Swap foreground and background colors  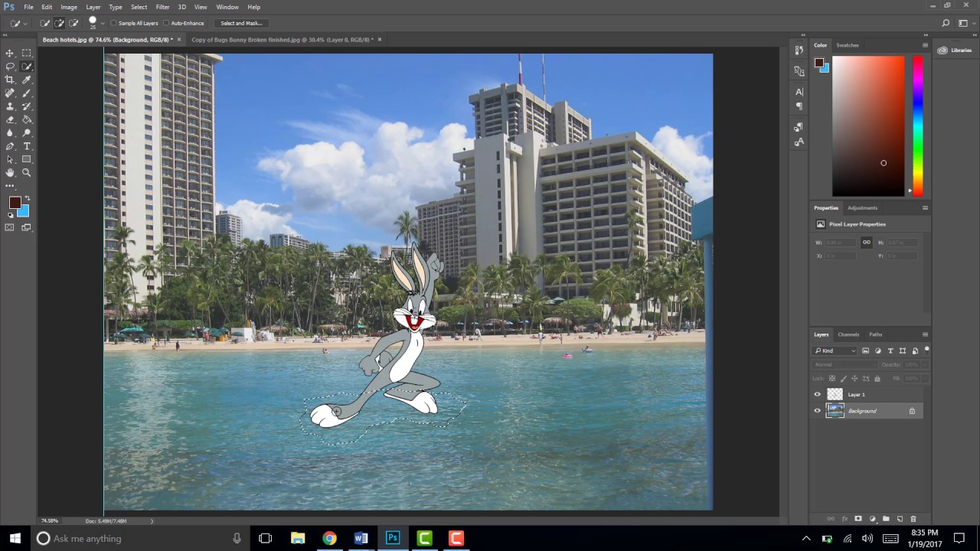point(28,198)
